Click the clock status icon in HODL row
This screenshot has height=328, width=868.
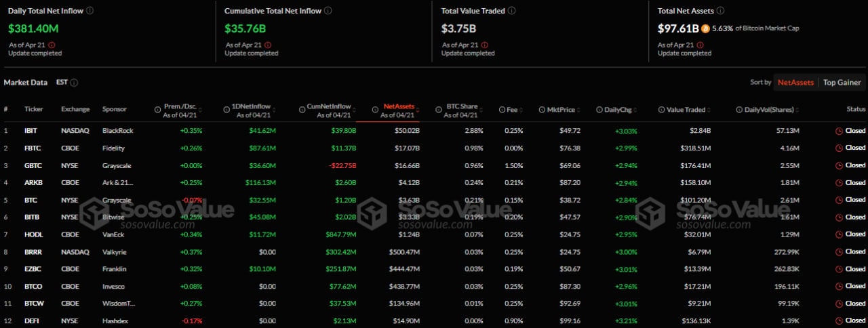[x=839, y=234]
